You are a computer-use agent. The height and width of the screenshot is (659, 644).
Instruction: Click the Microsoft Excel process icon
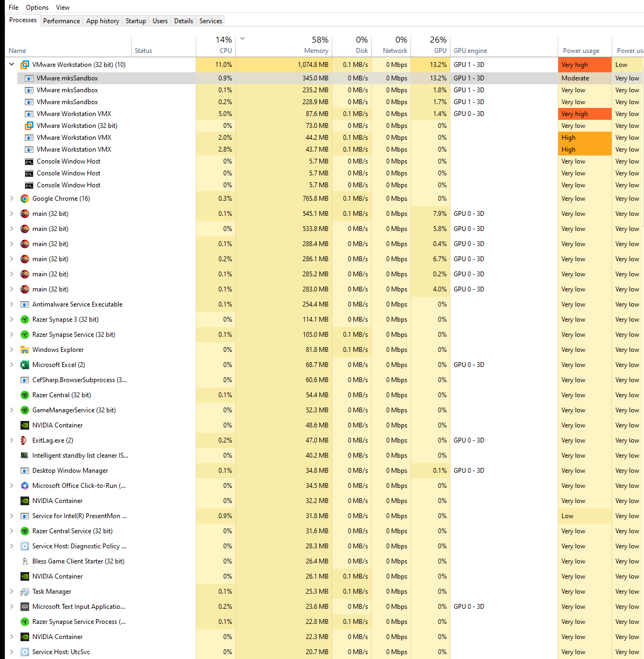pos(24,365)
